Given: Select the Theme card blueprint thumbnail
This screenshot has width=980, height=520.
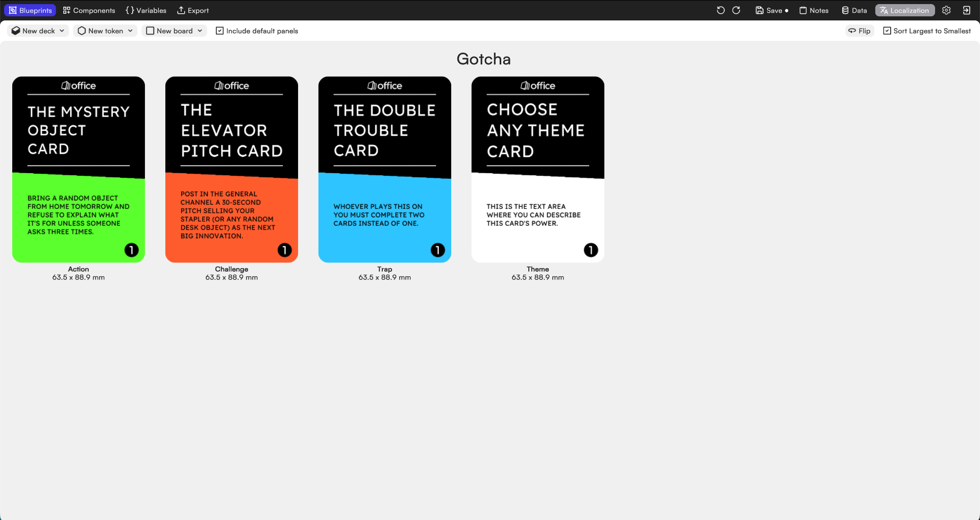Looking at the screenshot, I should coord(538,170).
